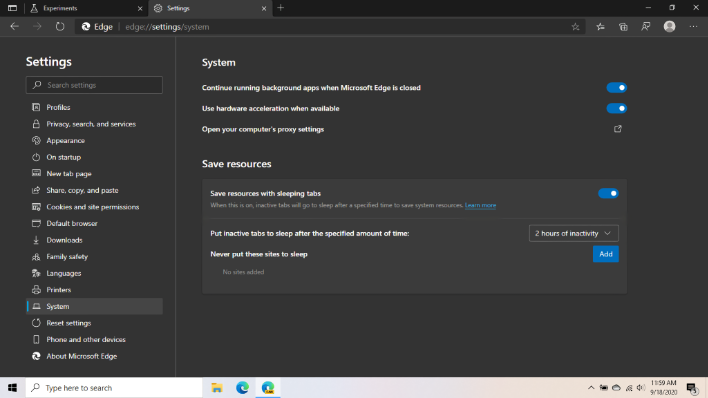The height and width of the screenshot is (398, 708).
Task: Close the Experiments tab
Action: [x=140, y=8]
